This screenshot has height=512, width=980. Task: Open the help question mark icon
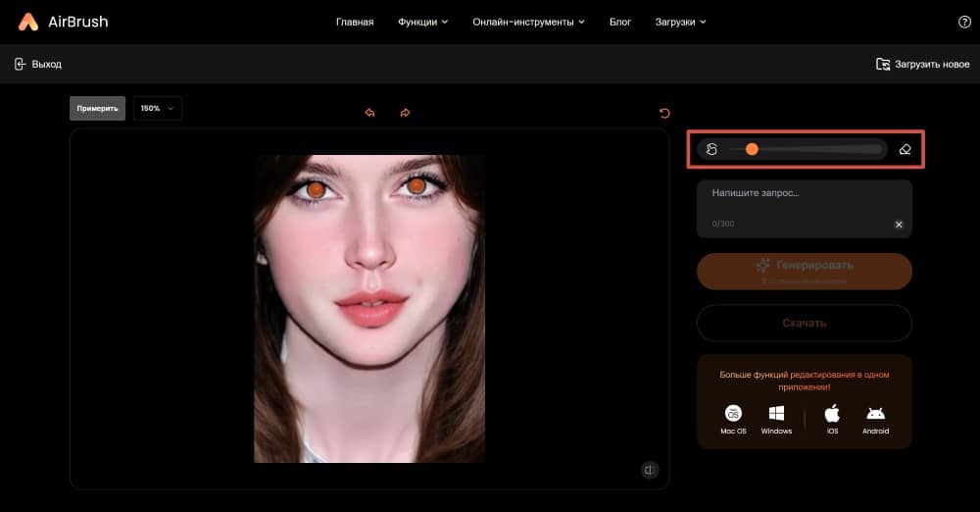pos(964,22)
